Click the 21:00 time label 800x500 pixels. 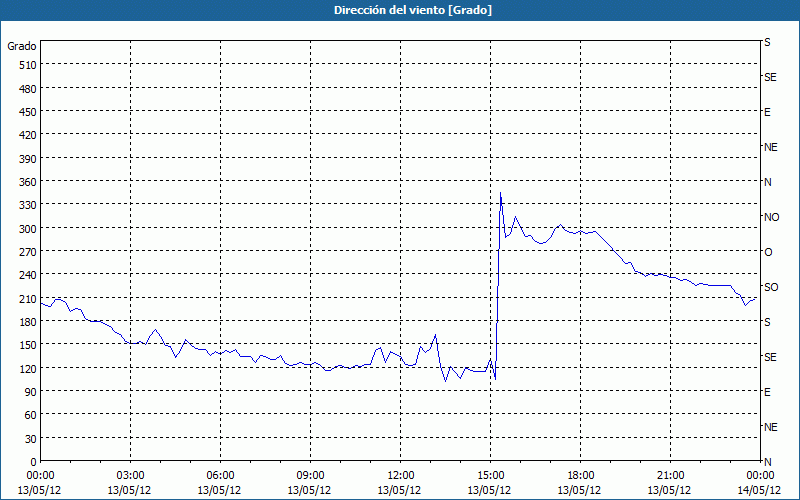(x=670, y=476)
